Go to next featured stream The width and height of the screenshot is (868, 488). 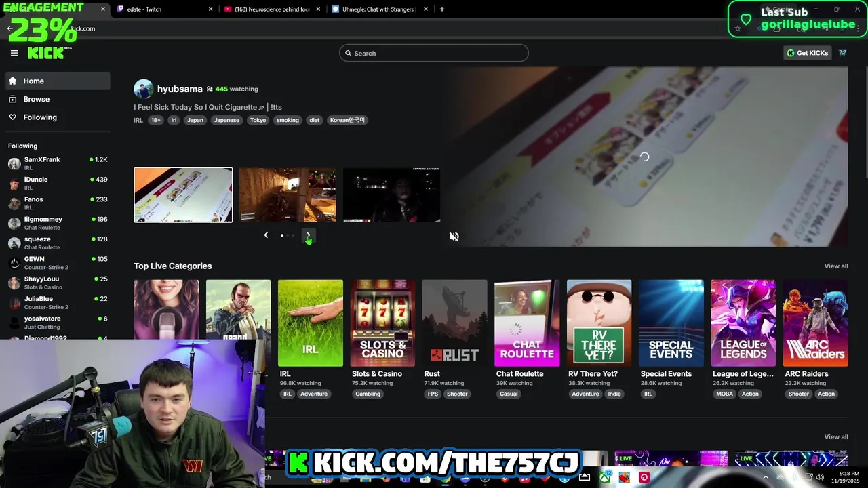[x=308, y=235]
